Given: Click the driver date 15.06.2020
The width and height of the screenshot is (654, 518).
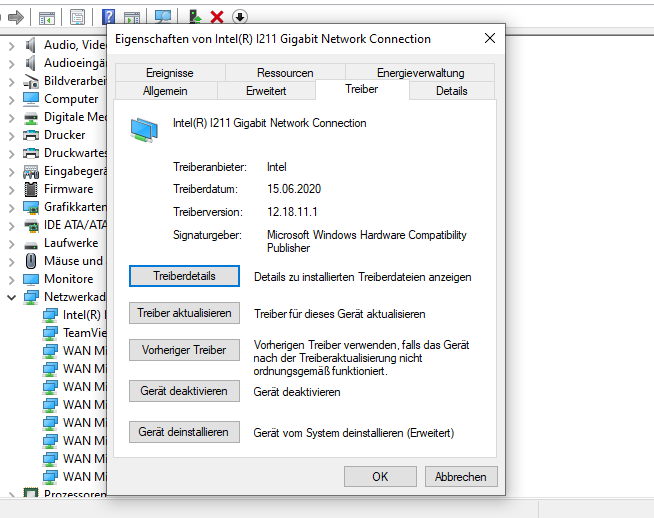Looking at the screenshot, I should [x=294, y=189].
